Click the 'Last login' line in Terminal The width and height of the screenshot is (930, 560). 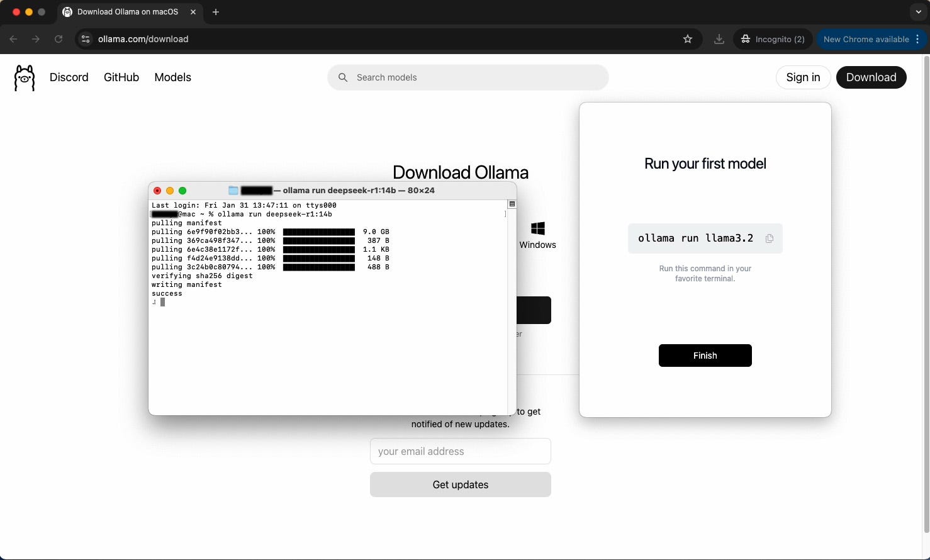[x=244, y=205]
